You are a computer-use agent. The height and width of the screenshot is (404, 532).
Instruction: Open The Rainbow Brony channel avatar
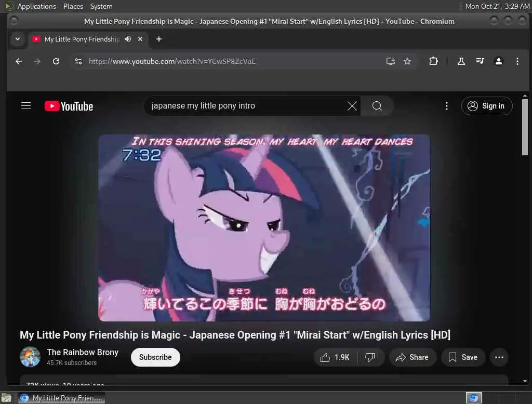tap(30, 357)
